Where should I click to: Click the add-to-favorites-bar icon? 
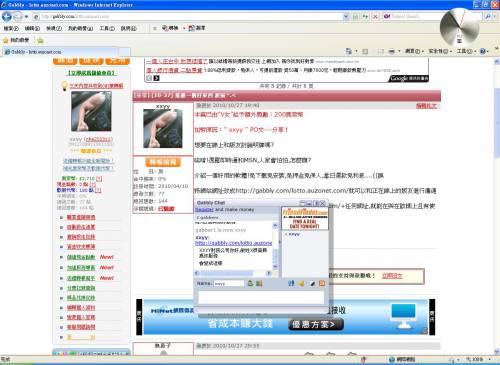point(40,41)
